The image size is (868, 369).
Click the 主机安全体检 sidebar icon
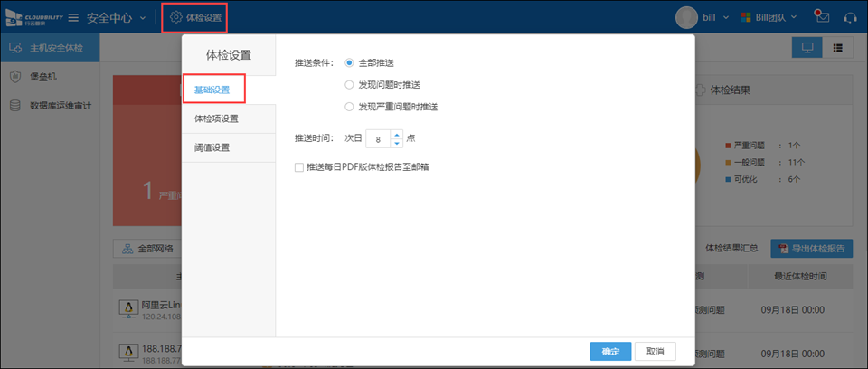[15, 48]
